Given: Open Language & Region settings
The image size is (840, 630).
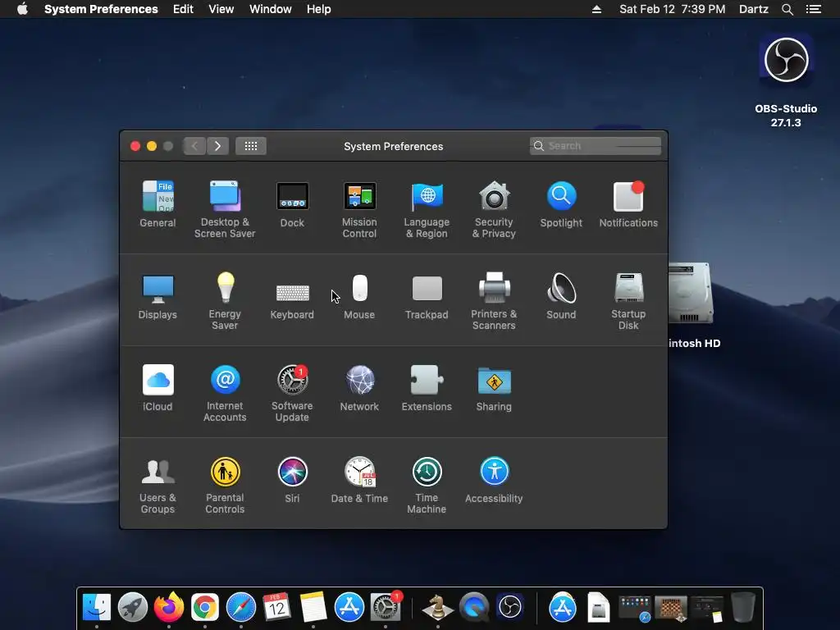Looking at the screenshot, I should [427, 209].
